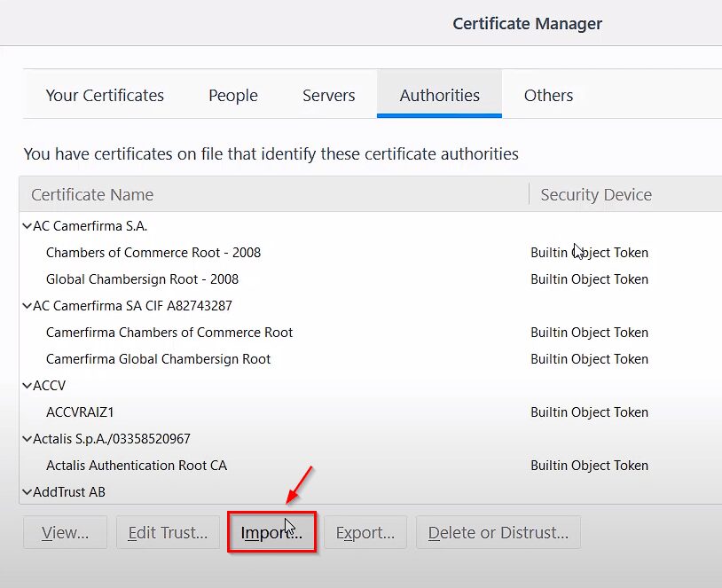Click the Export... button

(365, 532)
